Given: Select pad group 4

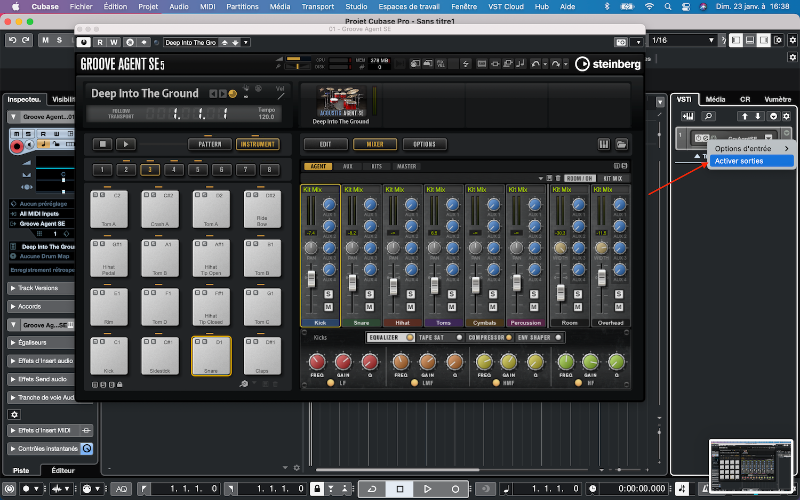Looking at the screenshot, I should tap(174, 170).
